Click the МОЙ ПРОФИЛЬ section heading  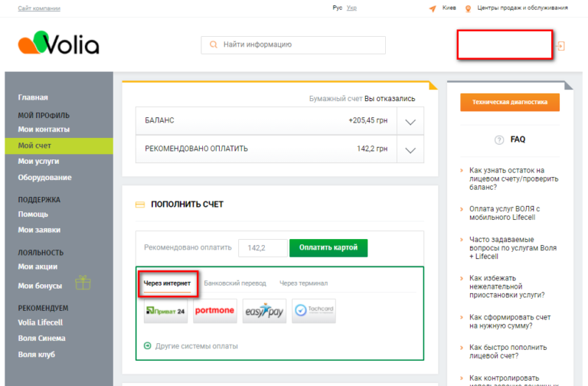(44, 116)
